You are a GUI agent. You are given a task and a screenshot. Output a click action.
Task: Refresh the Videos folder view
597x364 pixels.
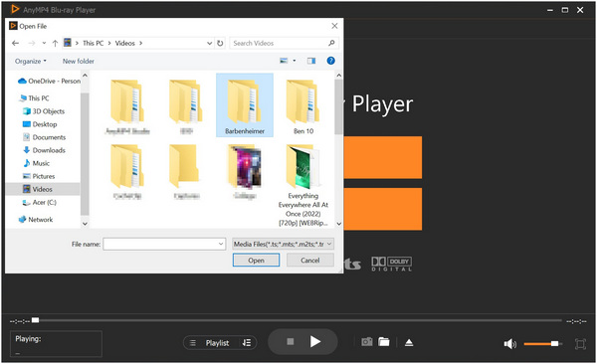[x=220, y=43]
